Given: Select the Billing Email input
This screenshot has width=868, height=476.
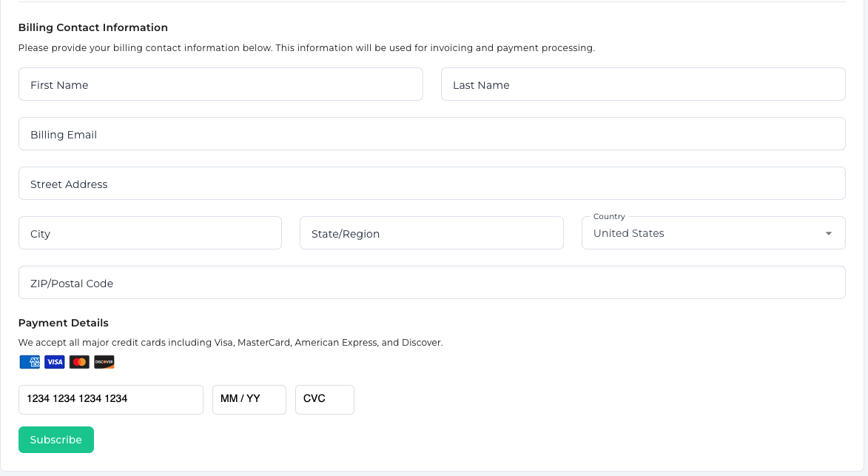Looking at the screenshot, I should 431,134.
